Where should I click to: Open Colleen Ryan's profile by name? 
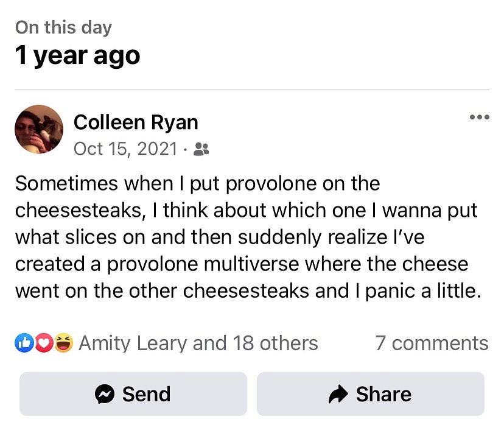136,122
